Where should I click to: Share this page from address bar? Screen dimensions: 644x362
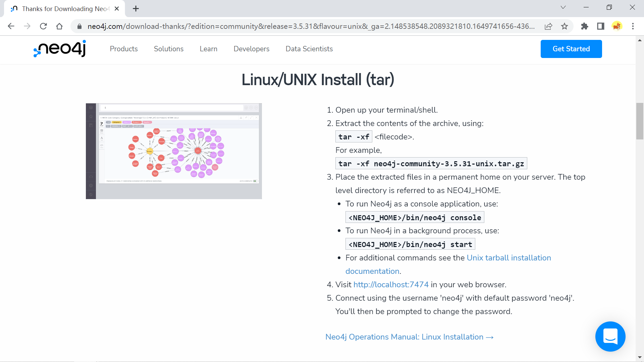pyautogui.click(x=548, y=26)
